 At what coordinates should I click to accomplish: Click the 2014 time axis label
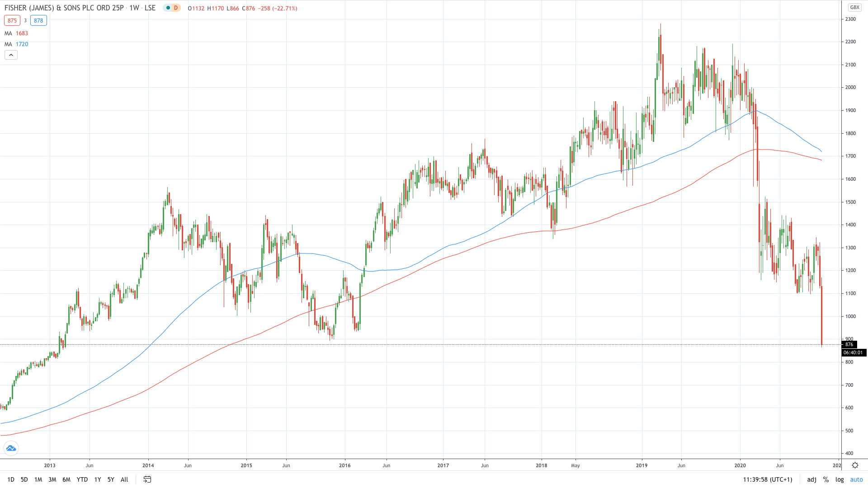click(x=148, y=465)
